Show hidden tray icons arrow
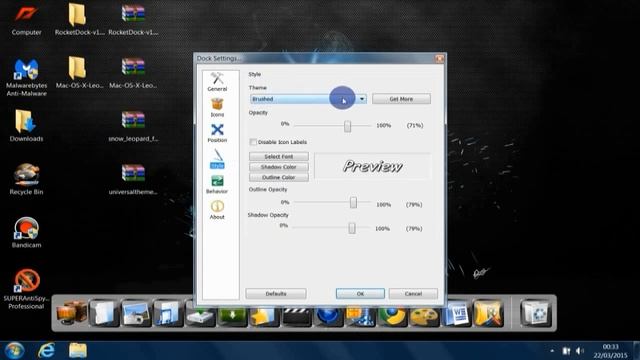The image size is (640, 360). pos(552,351)
